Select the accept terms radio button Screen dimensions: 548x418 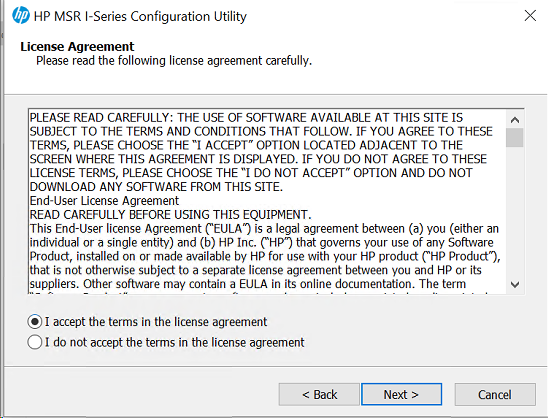click(x=35, y=322)
